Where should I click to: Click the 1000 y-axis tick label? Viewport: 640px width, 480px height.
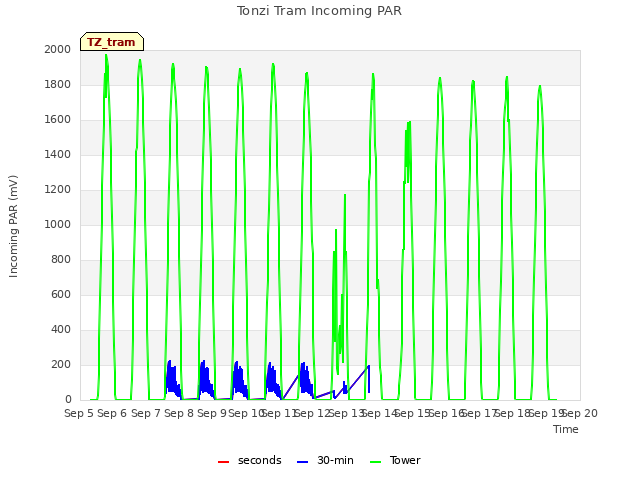(58, 224)
